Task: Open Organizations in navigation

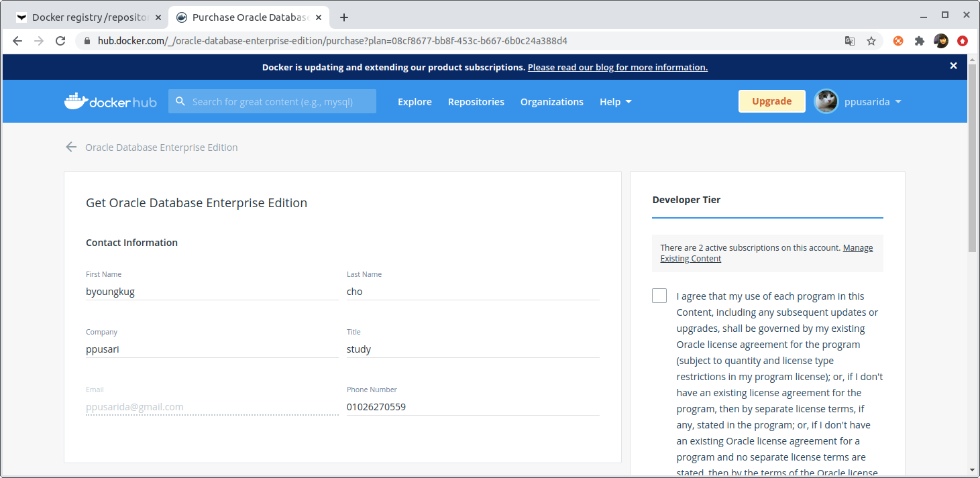Action: [552, 102]
